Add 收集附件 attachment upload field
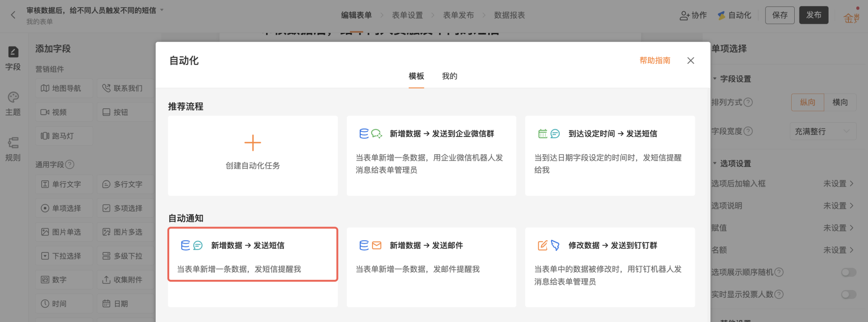This screenshot has height=322, width=868. pos(126,280)
